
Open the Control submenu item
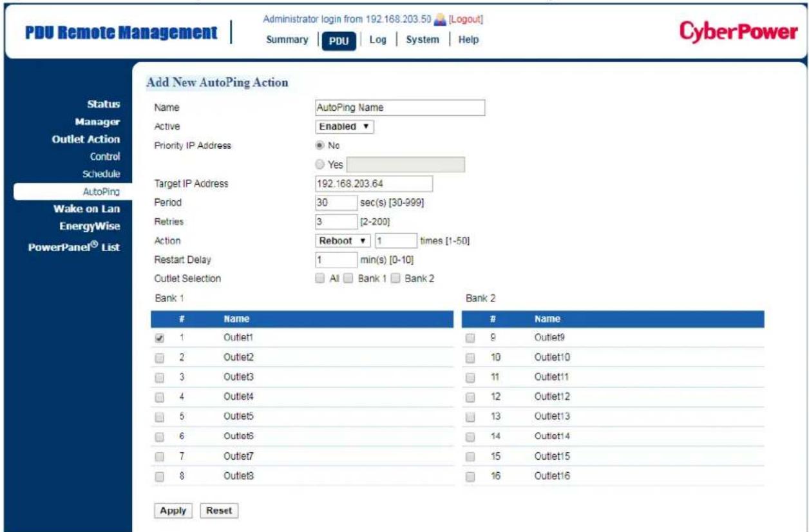click(x=105, y=157)
